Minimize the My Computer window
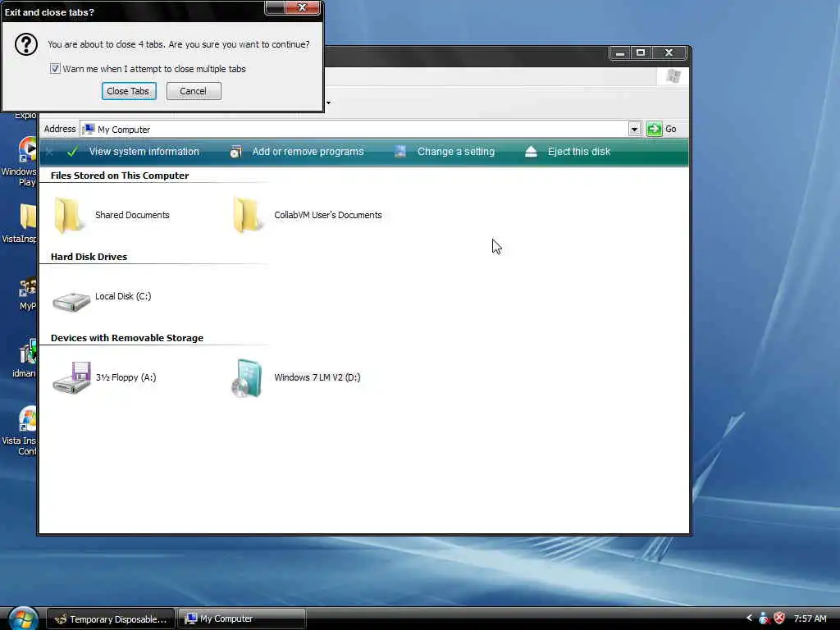 [620, 52]
